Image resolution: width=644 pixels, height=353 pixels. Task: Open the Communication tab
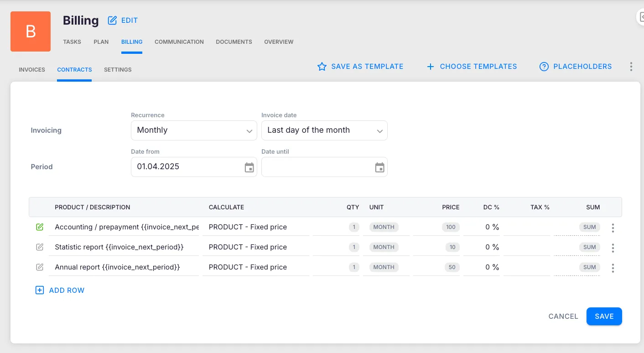tap(179, 42)
